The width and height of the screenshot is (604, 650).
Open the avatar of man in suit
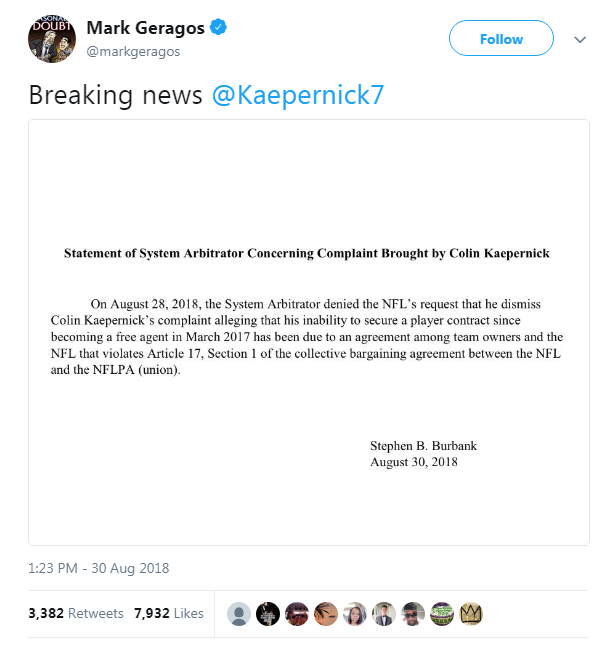point(384,614)
